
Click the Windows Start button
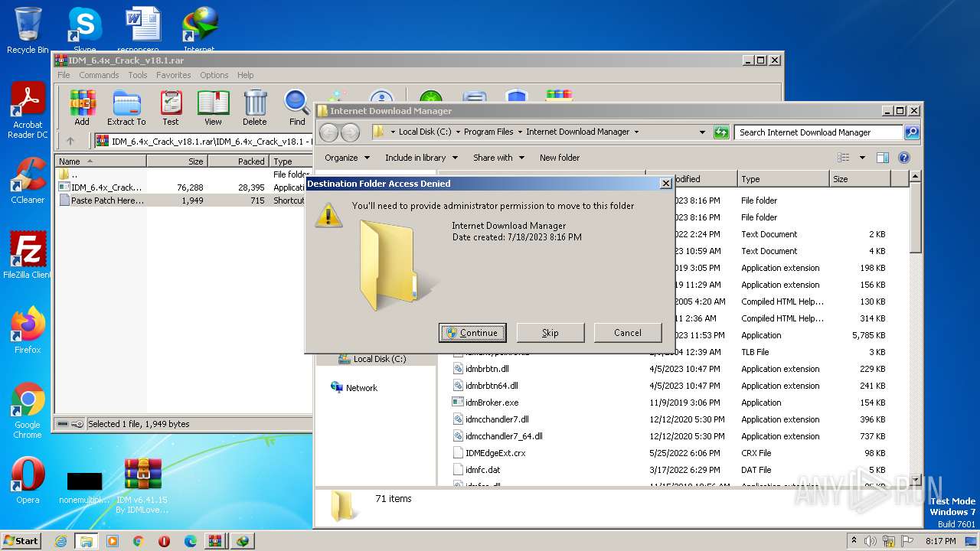pos(21,541)
